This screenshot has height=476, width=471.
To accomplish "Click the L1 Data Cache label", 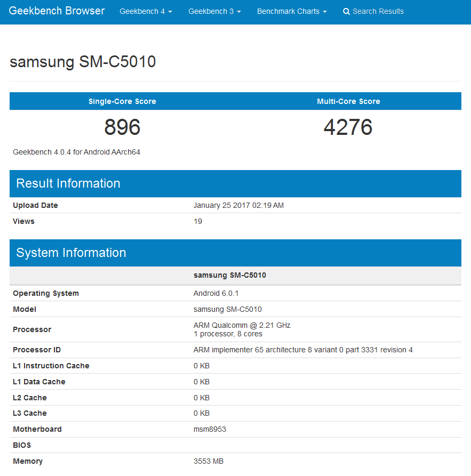I will [x=39, y=382].
